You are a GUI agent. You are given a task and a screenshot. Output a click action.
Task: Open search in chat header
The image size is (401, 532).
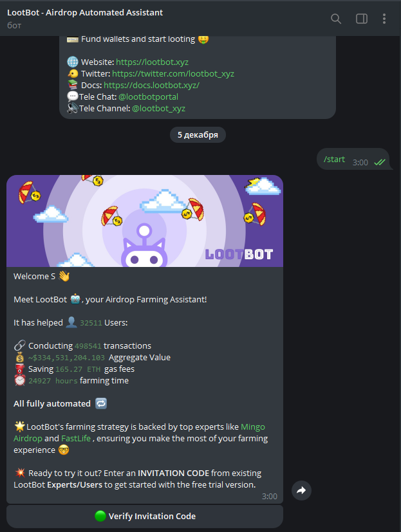coord(336,19)
